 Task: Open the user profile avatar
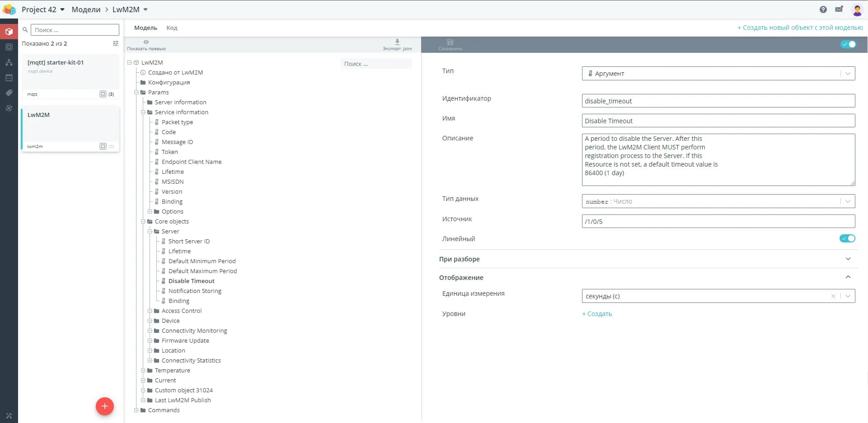(857, 10)
